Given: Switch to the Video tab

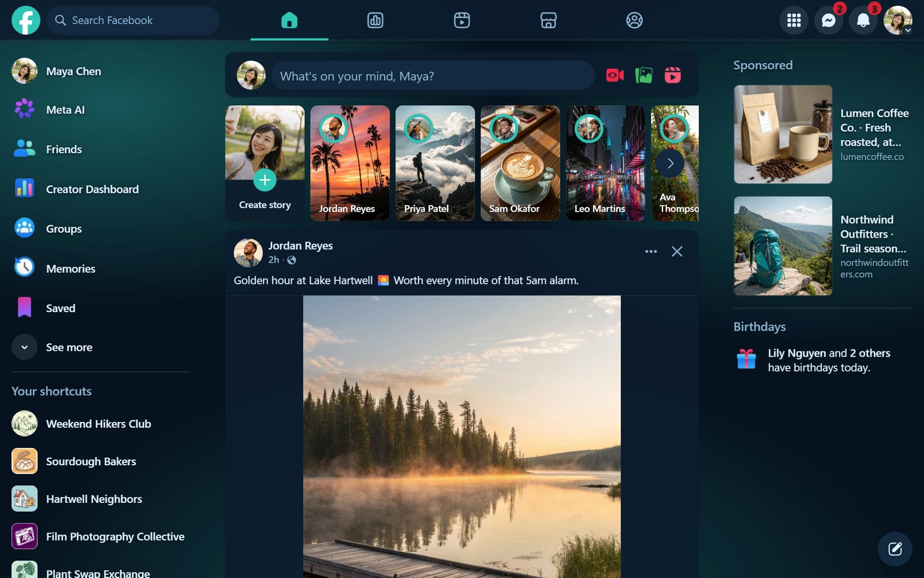Looking at the screenshot, I should click(462, 20).
